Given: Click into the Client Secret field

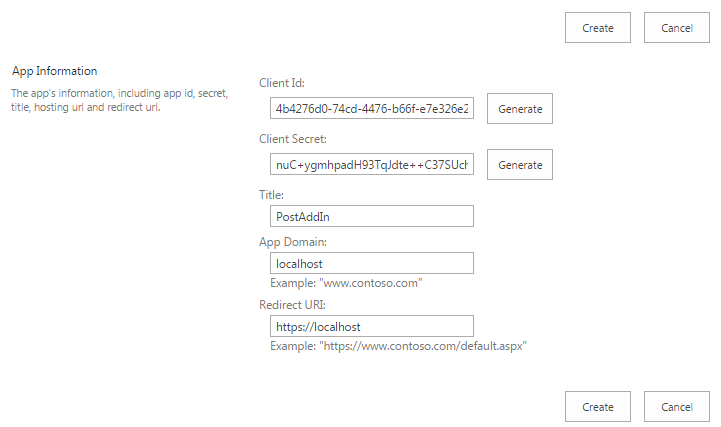Looking at the screenshot, I should coord(371,163).
